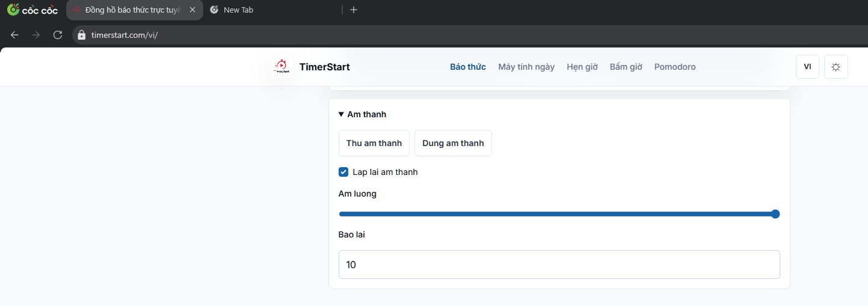Go forward in browser history
Image resolution: width=868 pixels, height=306 pixels.
point(36,35)
